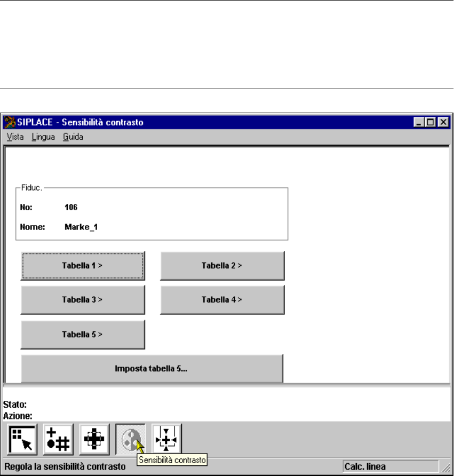Click the Imposta tabella 5... button
Image resolution: width=454 pixels, height=476 pixels.
[152, 369]
